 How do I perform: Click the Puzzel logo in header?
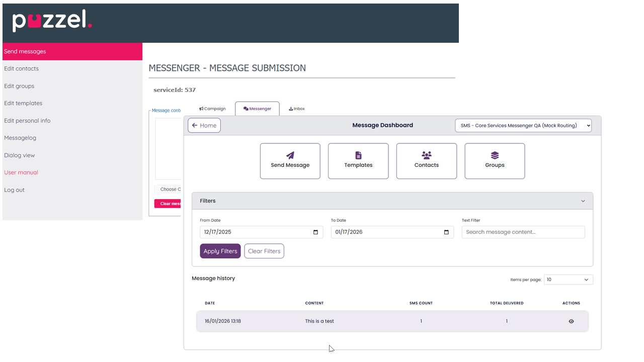coord(52,21)
